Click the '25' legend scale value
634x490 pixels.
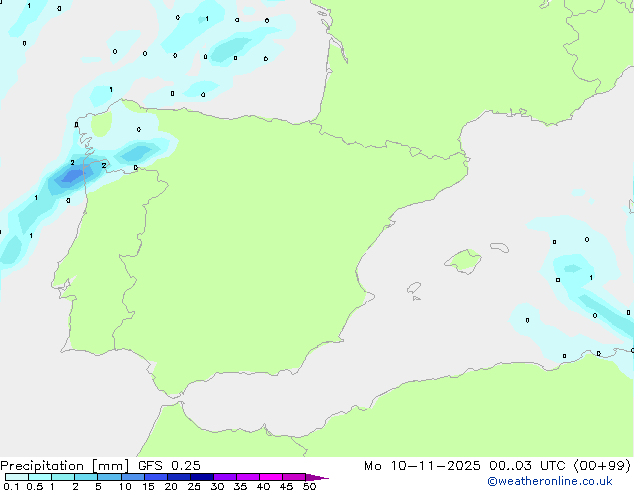[x=194, y=486]
